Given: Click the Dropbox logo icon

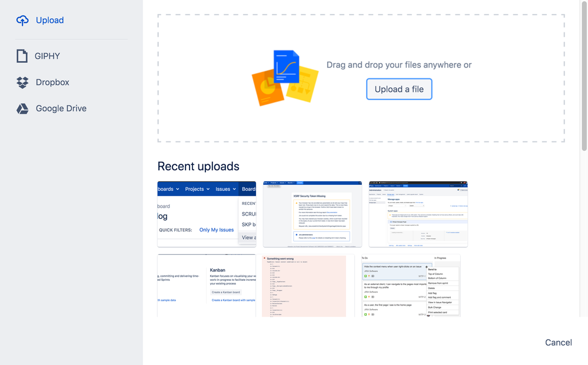Looking at the screenshot, I should [22, 82].
